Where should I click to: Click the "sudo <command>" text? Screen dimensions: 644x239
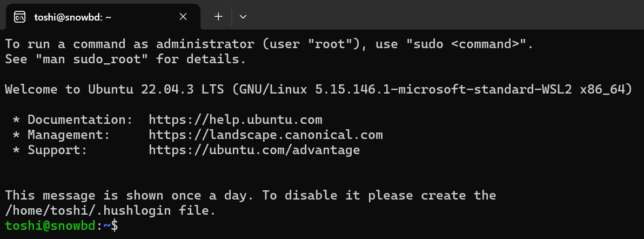click(x=466, y=44)
